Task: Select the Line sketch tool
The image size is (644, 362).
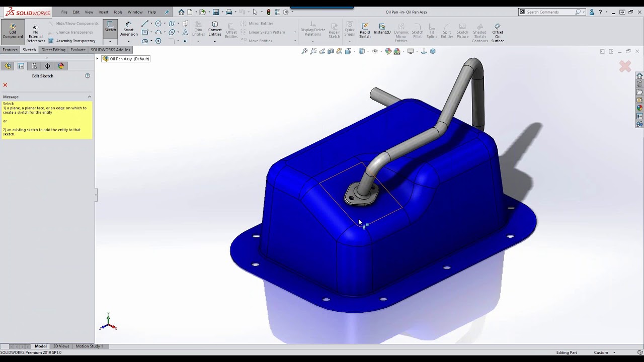Action: tap(145, 24)
